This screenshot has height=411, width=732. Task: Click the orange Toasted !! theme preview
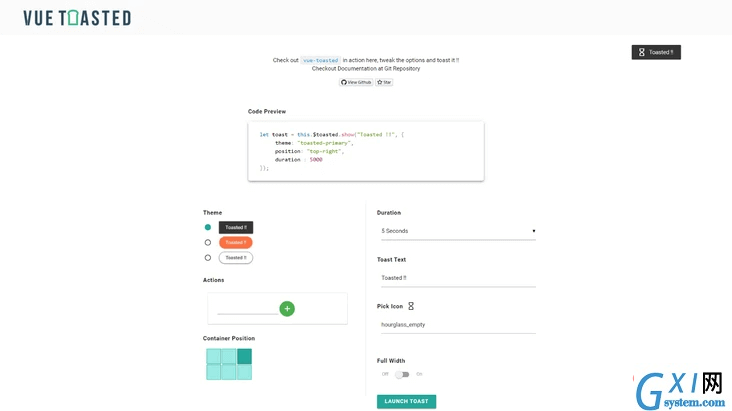point(236,242)
